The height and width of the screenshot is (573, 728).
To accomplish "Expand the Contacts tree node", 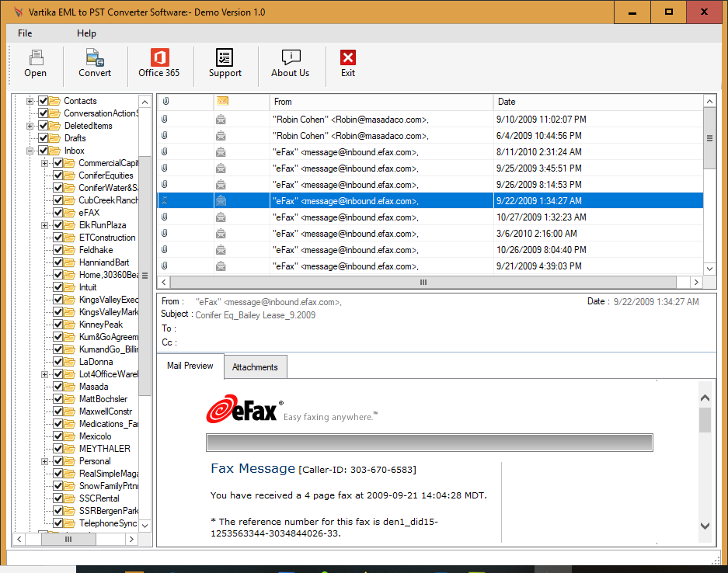I will point(30,101).
